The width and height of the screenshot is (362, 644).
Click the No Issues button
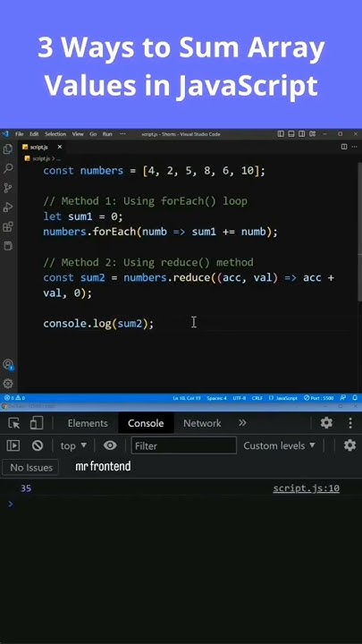click(x=31, y=468)
